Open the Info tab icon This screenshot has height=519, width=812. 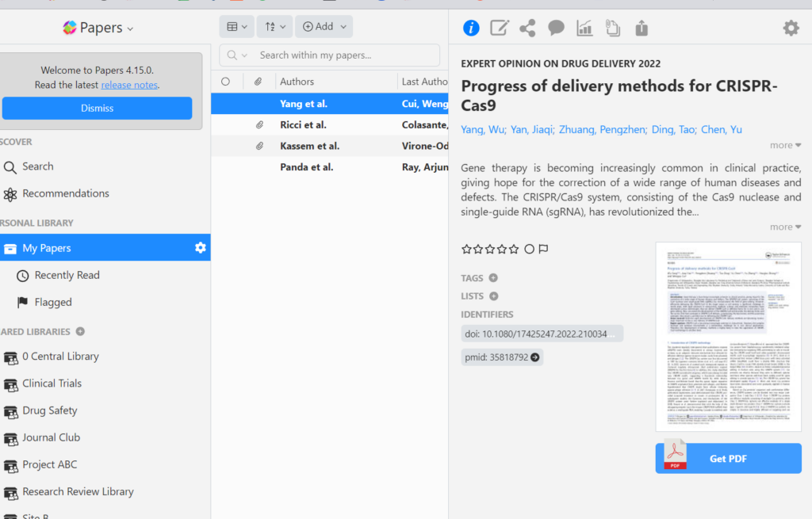tap(471, 29)
